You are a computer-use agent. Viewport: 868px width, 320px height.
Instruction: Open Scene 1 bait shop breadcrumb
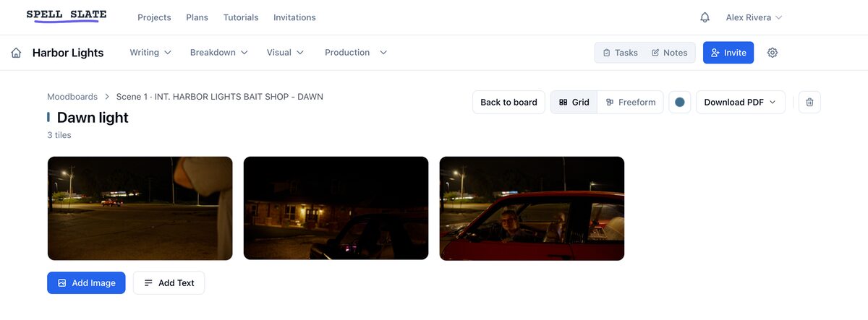point(220,96)
